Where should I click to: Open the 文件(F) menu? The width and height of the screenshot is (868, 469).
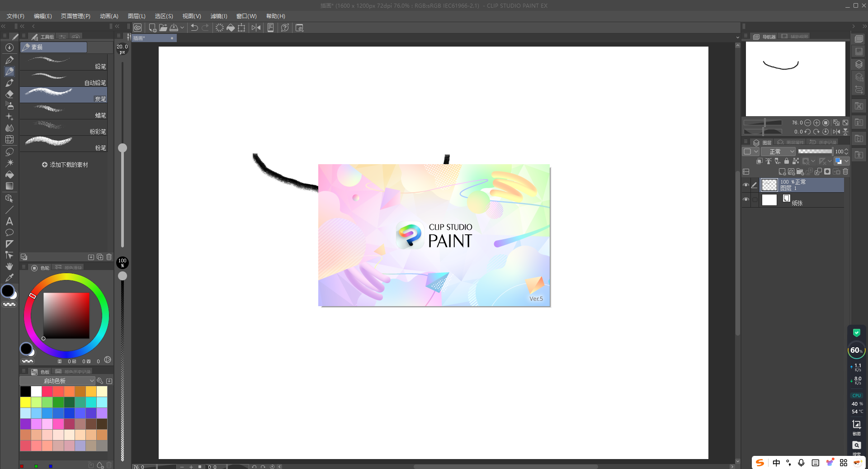[14, 16]
